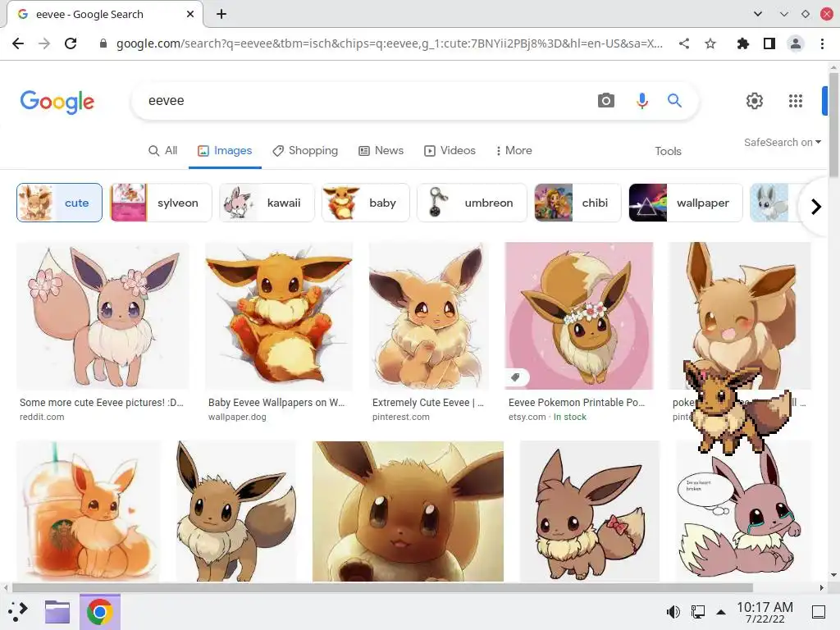
Task: Click the Google logo
Action: click(x=57, y=102)
